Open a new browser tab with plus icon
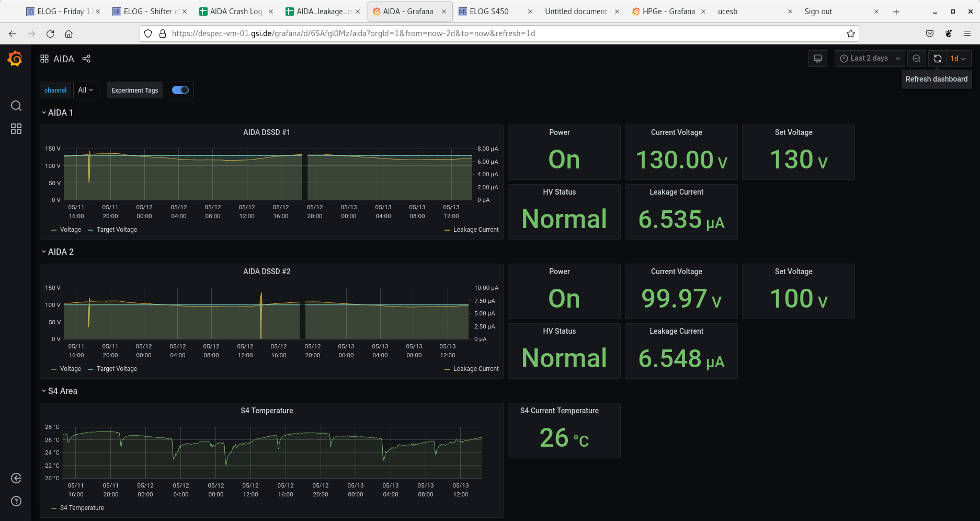 [x=896, y=12]
